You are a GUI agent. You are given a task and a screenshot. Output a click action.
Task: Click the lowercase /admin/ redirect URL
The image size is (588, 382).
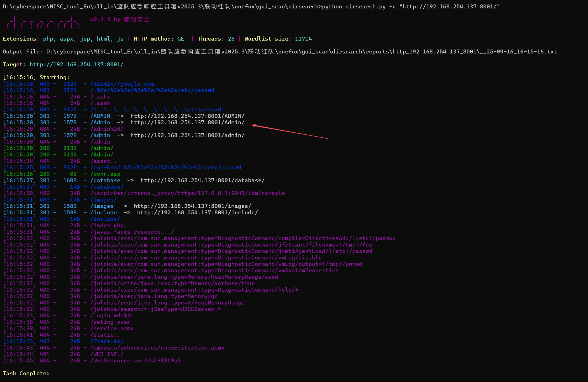[x=187, y=135]
